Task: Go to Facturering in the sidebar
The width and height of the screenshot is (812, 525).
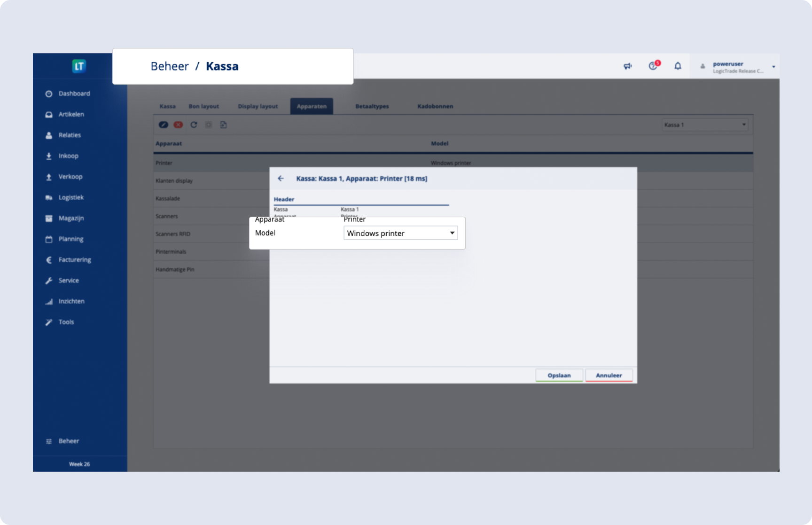Action: click(75, 259)
